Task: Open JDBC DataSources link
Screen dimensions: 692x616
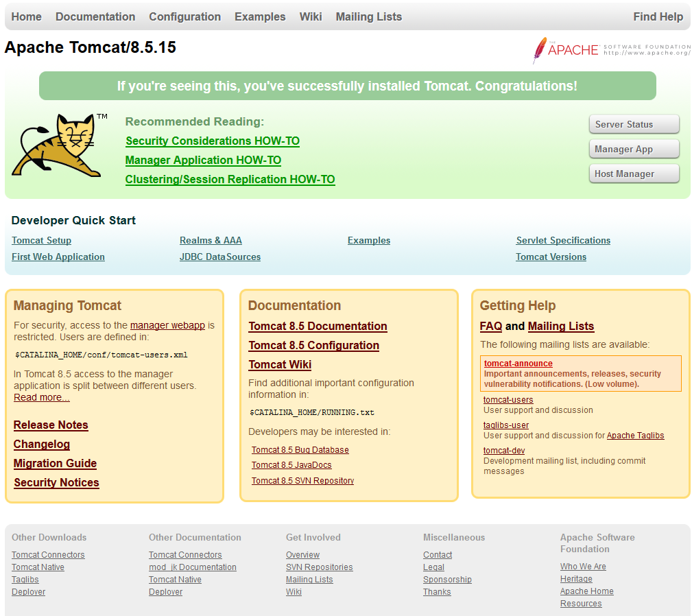Action: (220, 257)
